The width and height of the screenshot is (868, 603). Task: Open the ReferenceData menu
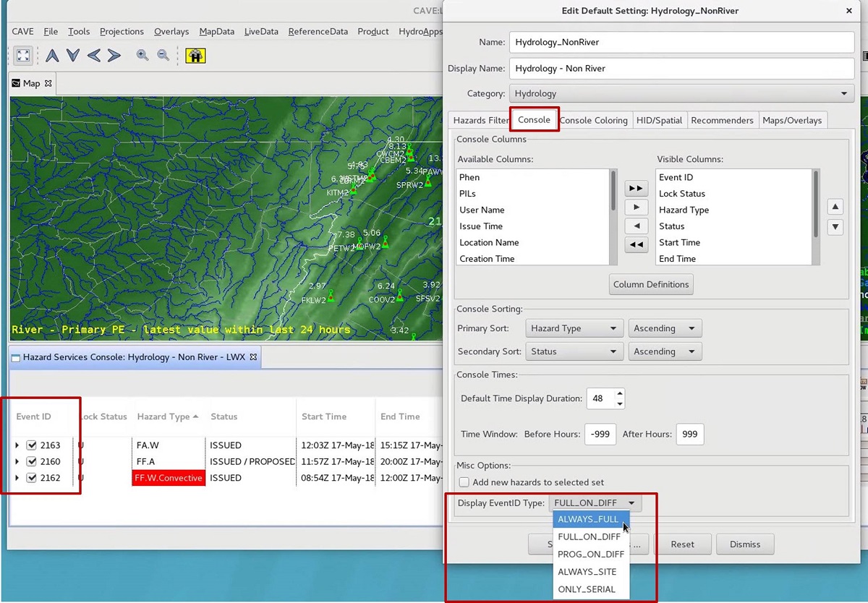pos(318,31)
